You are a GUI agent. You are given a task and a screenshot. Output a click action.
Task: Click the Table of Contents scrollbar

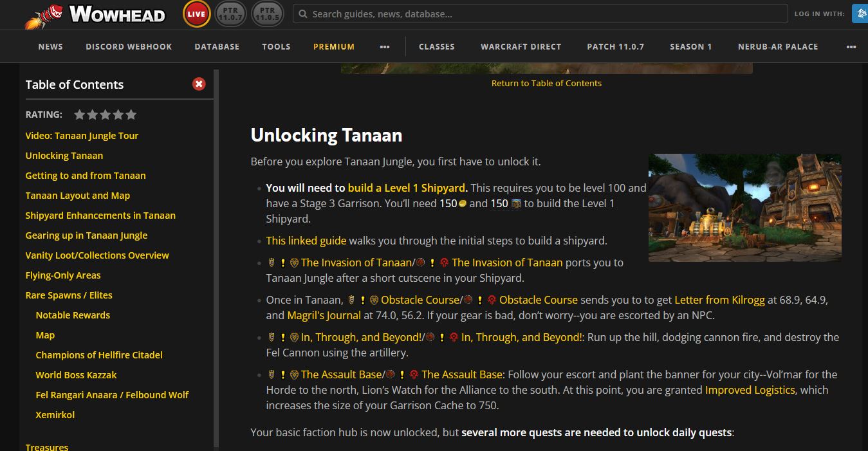(216, 257)
